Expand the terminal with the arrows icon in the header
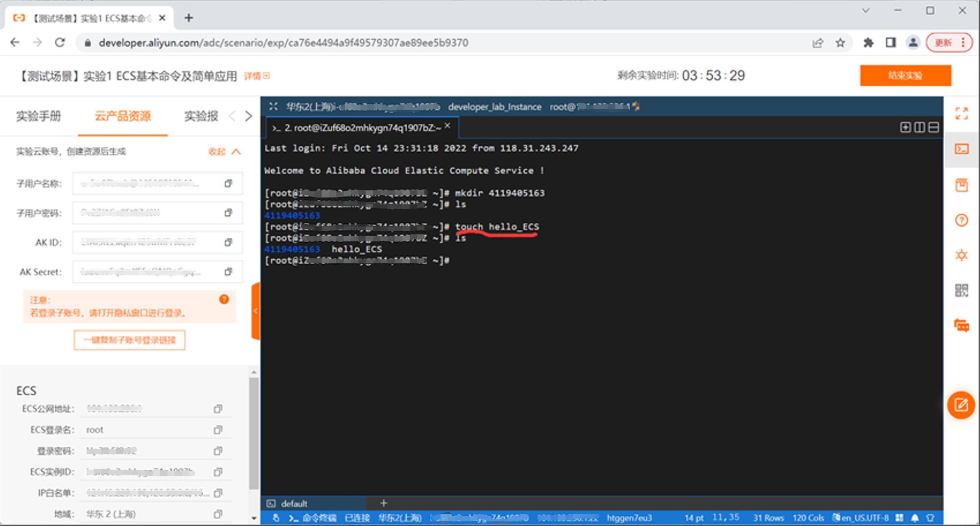 coord(273,106)
